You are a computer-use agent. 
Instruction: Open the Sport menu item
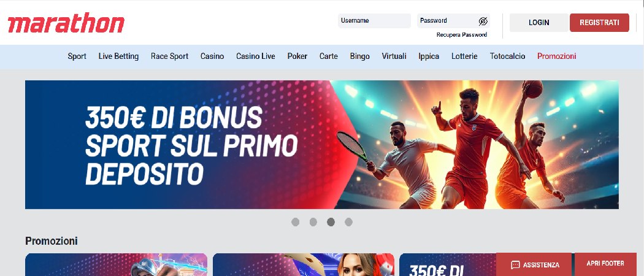point(77,56)
